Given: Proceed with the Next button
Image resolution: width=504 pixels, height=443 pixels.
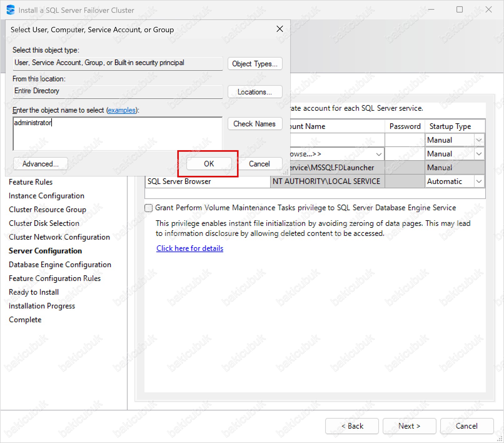Looking at the screenshot, I should (409, 426).
